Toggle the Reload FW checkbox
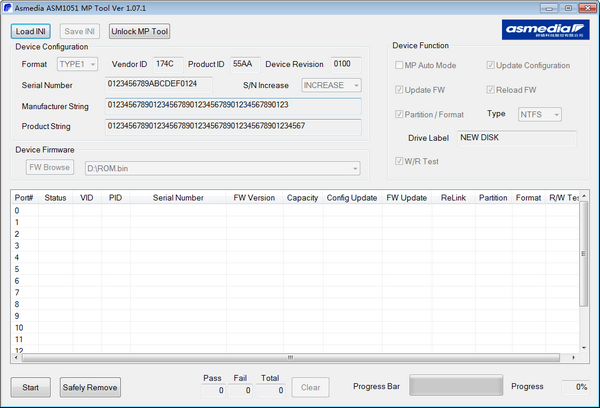The height and width of the screenshot is (408, 600). pyautogui.click(x=490, y=90)
